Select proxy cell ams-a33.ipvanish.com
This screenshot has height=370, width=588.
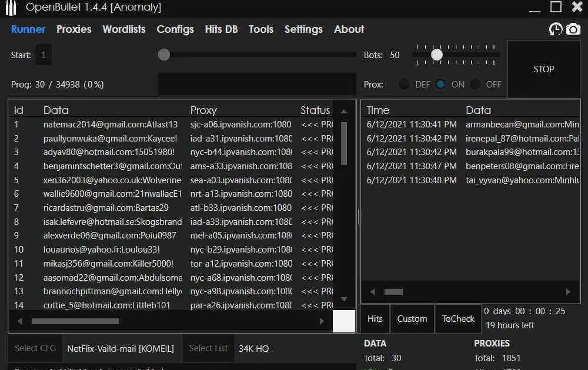click(240, 166)
